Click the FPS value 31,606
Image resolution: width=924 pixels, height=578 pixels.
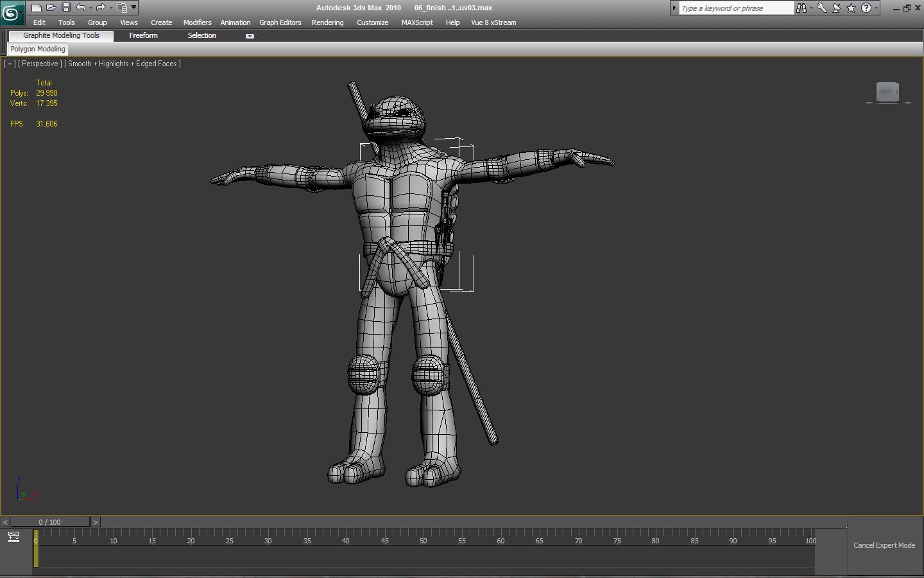47,124
